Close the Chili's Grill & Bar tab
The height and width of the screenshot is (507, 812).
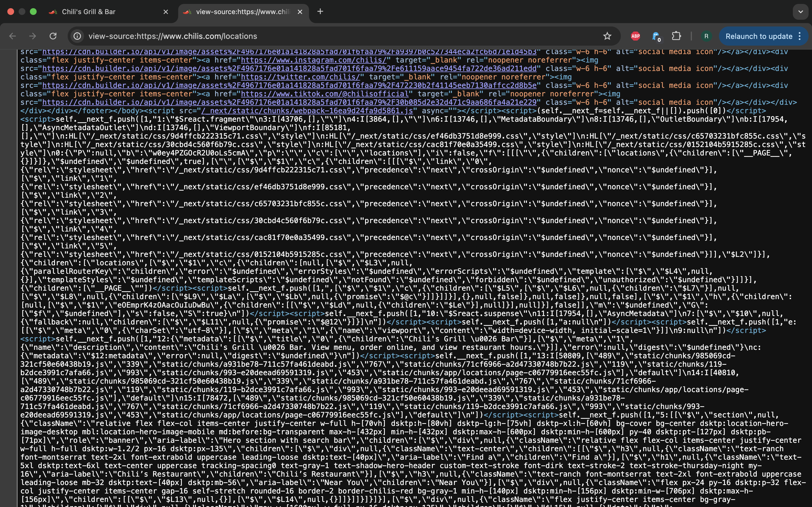(166, 12)
